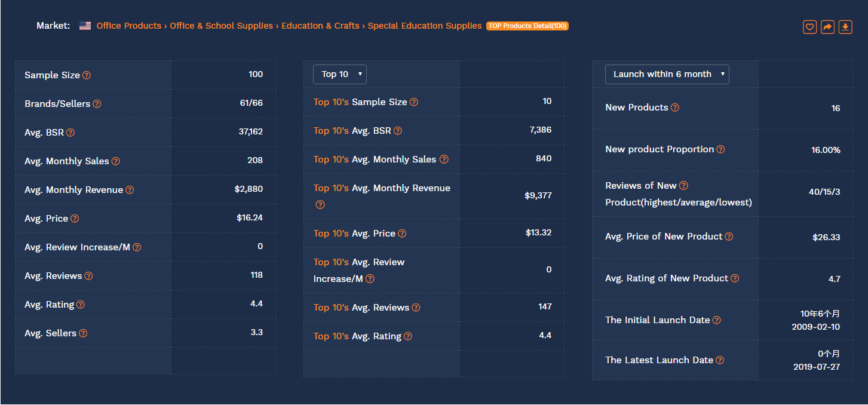Go to Office & School Supplies category

click(221, 26)
